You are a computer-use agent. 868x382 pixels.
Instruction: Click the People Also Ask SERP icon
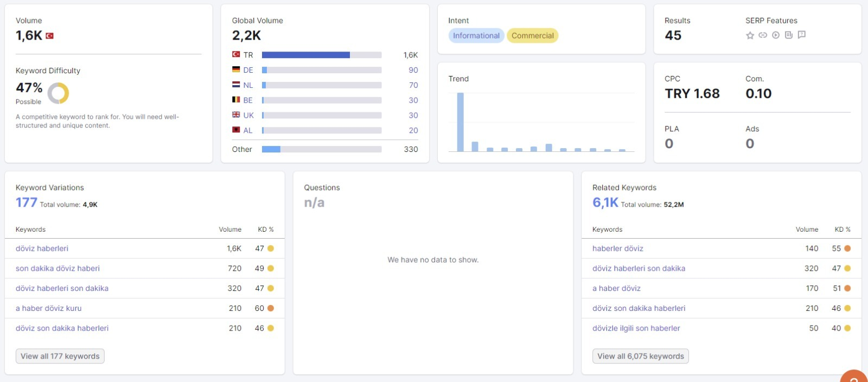(x=802, y=35)
